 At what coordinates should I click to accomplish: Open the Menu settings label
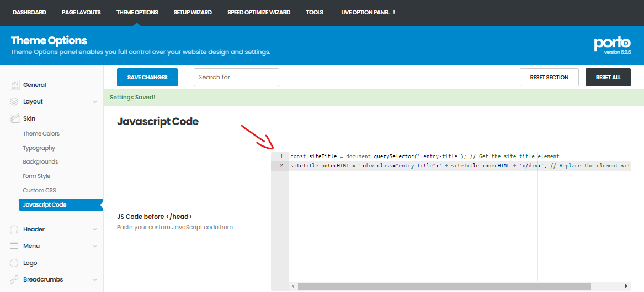[x=31, y=246]
